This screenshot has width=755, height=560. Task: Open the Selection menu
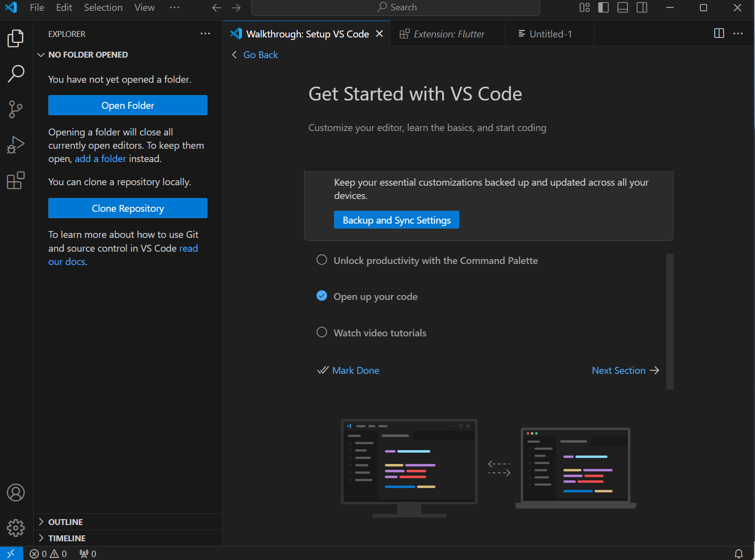tap(103, 7)
